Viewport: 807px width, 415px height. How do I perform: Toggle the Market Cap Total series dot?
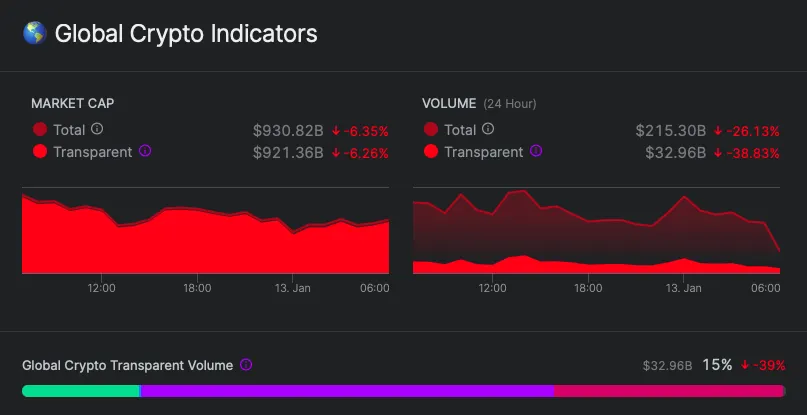[40, 130]
